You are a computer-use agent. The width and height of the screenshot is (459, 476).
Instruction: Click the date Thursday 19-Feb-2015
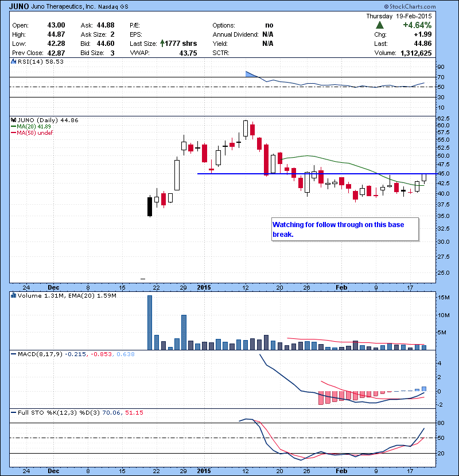[399, 16]
